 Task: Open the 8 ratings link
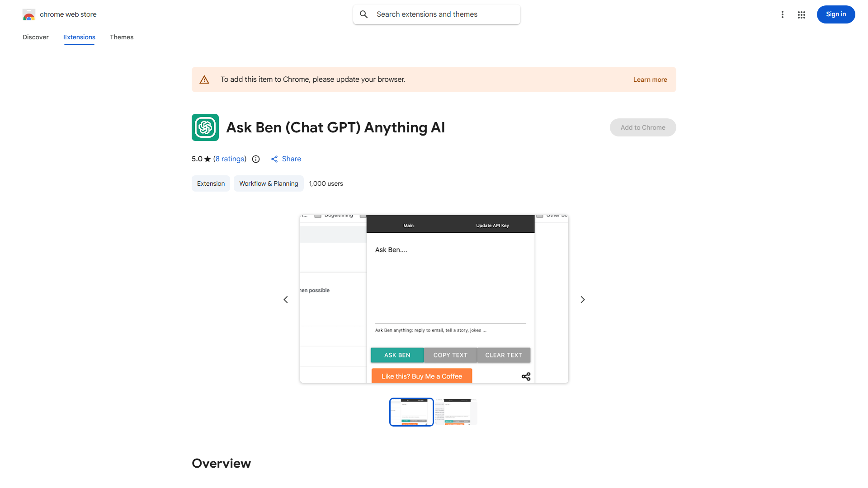(x=230, y=159)
